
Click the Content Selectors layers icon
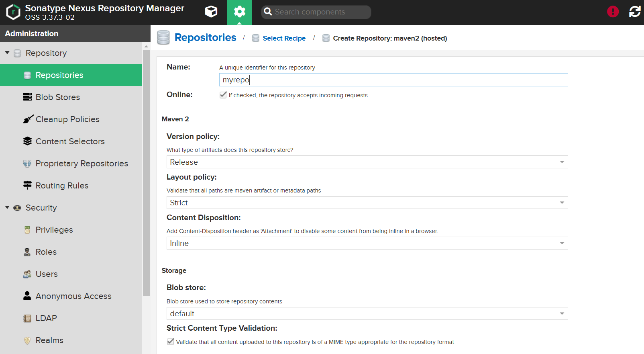(27, 141)
